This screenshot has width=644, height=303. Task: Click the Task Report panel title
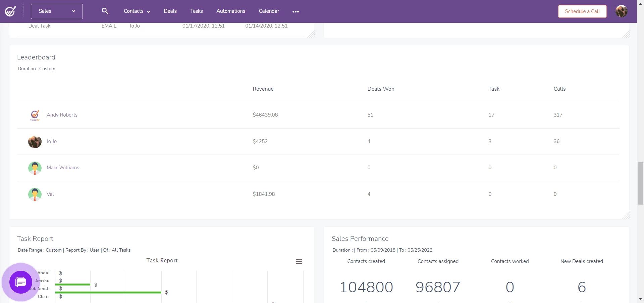click(35, 239)
